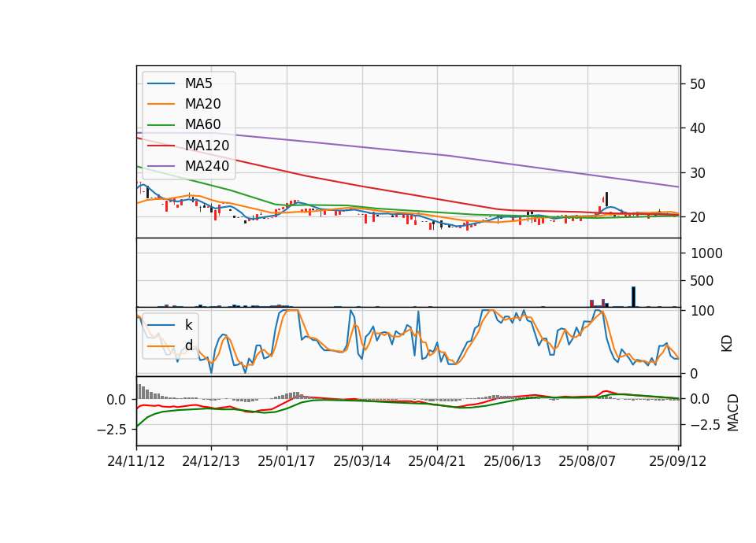
Task: Click the KD axis value 100
Action: point(702,311)
